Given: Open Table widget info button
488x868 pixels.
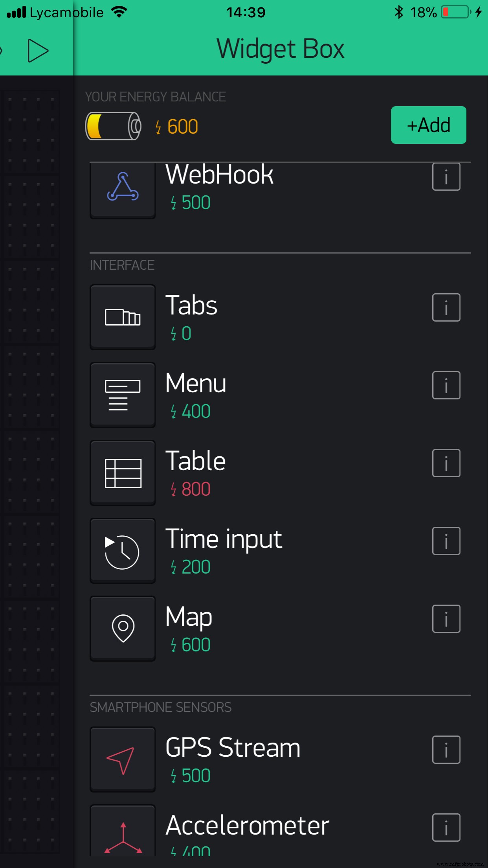Looking at the screenshot, I should (446, 463).
